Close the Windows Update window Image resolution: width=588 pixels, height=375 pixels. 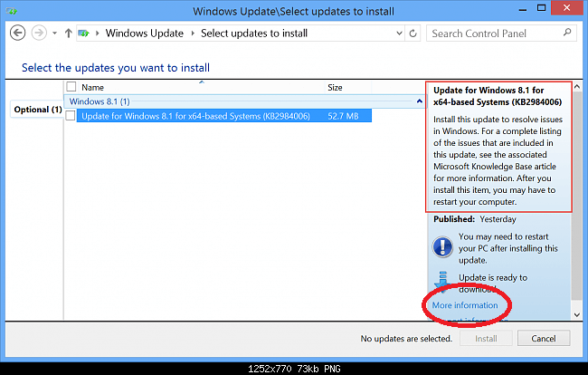click(566, 7)
